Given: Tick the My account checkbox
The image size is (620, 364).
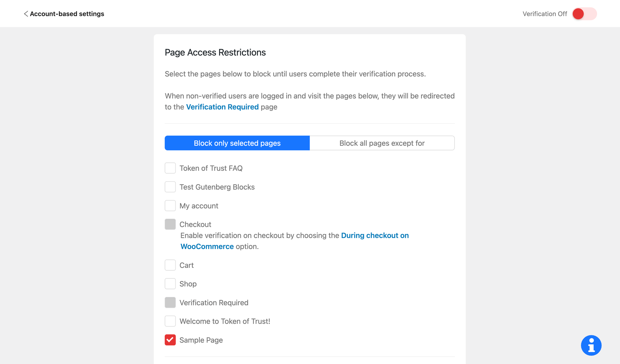Looking at the screenshot, I should point(170,206).
